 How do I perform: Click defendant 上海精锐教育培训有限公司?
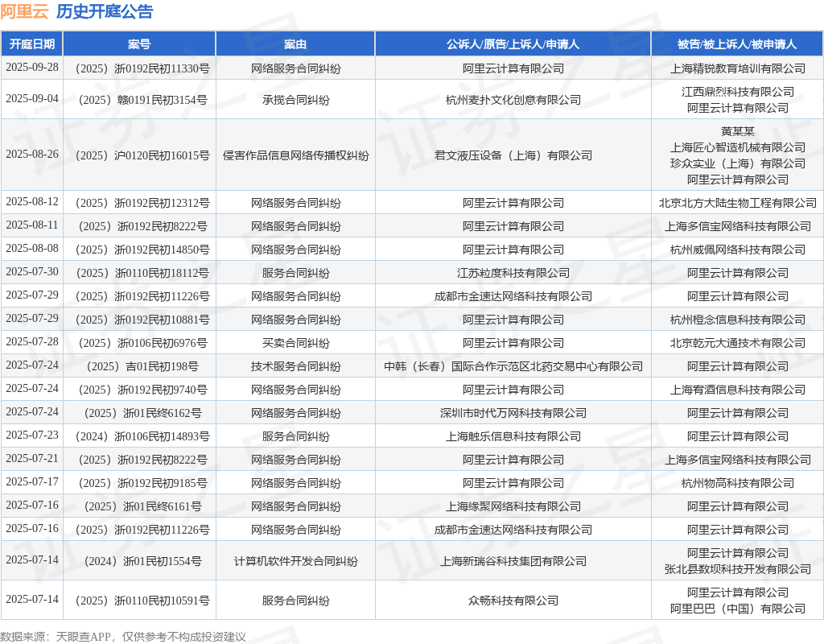click(x=737, y=68)
